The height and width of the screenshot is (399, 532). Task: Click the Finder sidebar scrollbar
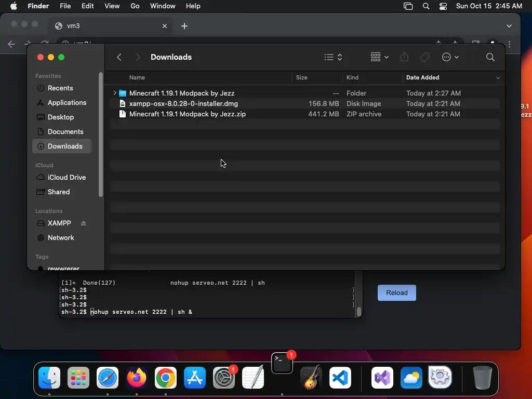101,135
